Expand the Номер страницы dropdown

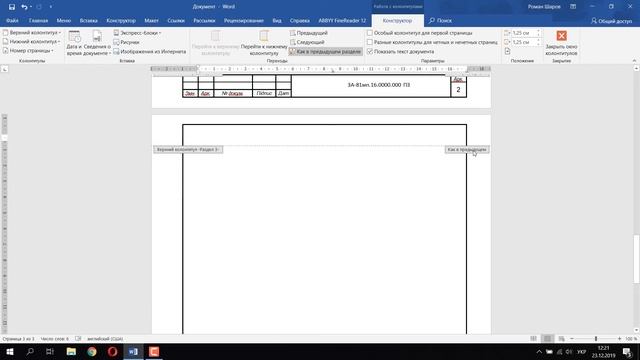tap(28, 51)
